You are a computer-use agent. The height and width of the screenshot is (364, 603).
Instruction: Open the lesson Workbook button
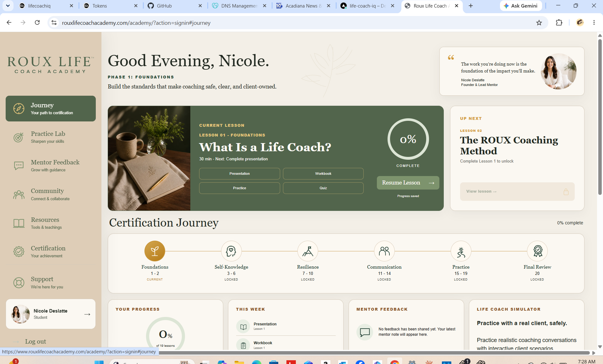(323, 174)
